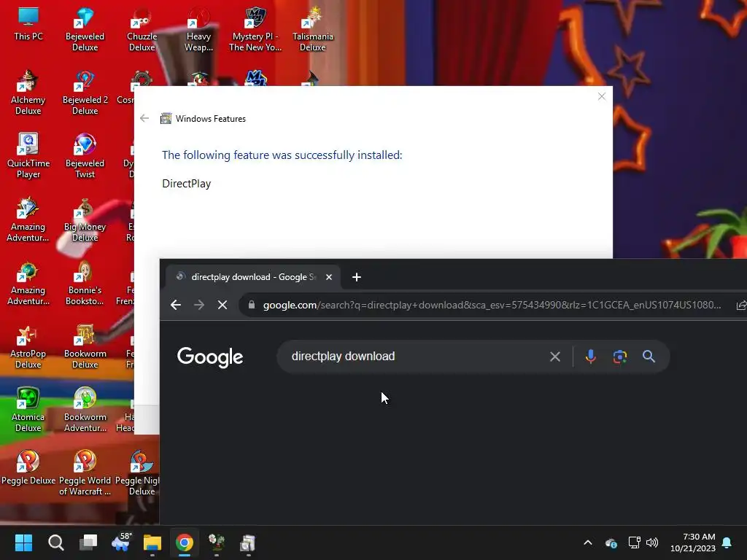Open a new Chrome tab
This screenshot has width=747, height=560.
coord(356,277)
